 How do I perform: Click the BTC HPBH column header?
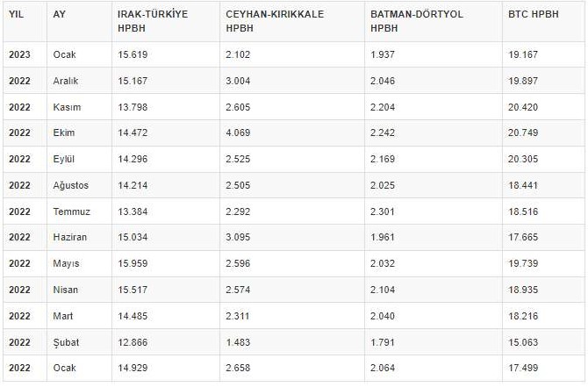534,15
